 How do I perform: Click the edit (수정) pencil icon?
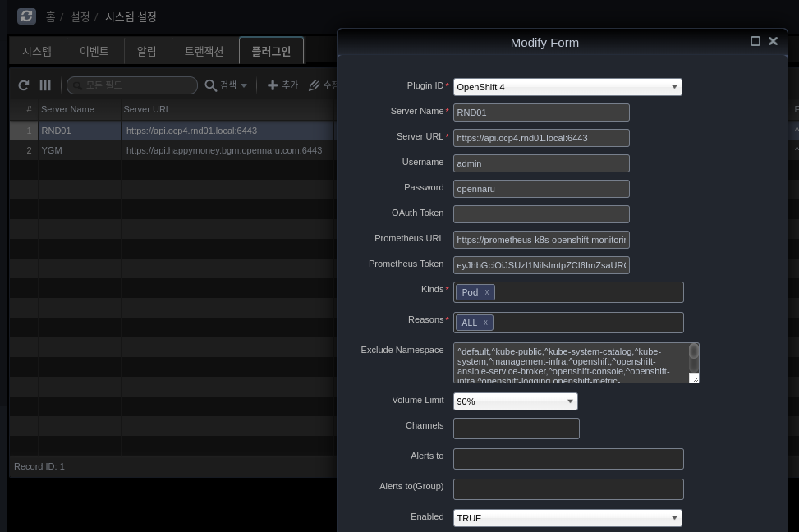tap(315, 85)
